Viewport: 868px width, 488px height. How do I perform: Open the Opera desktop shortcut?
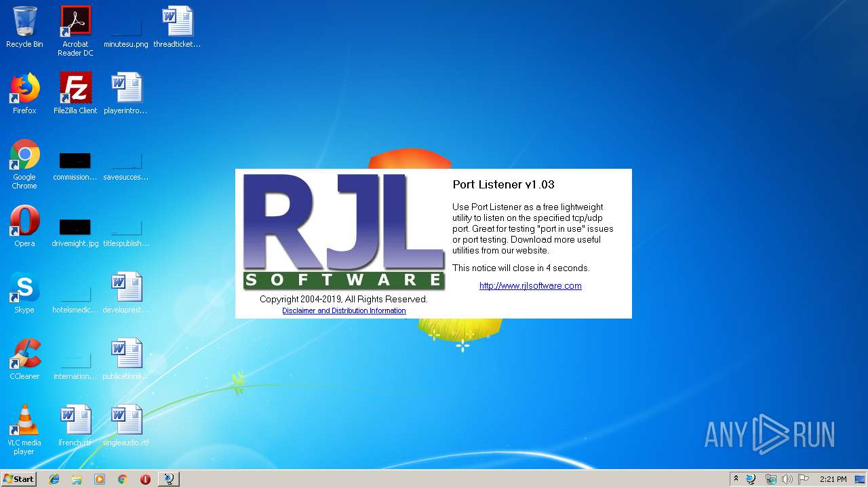pyautogui.click(x=24, y=226)
